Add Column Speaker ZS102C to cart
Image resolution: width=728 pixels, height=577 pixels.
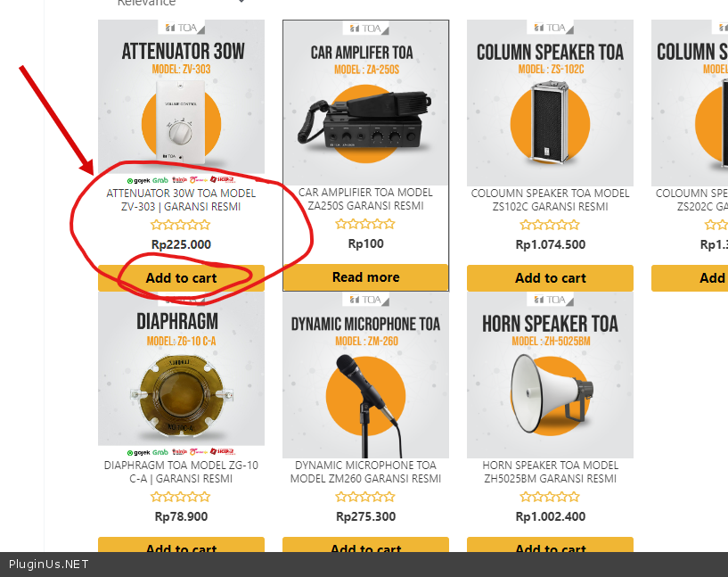550,278
